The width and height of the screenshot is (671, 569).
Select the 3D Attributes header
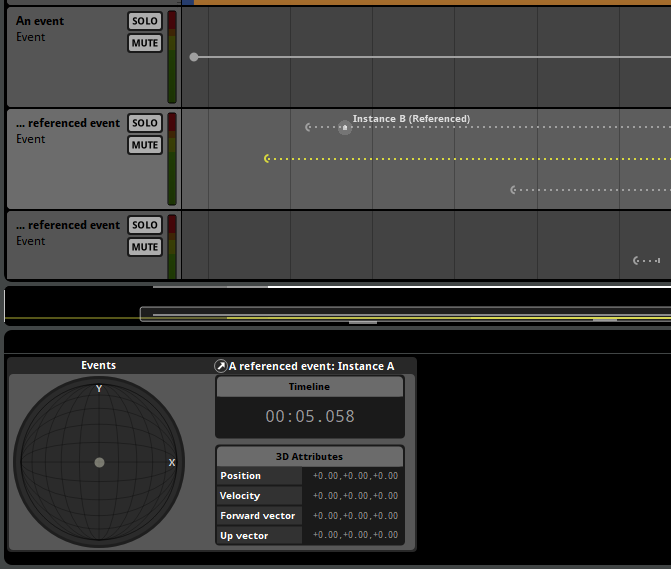click(310, 456)
